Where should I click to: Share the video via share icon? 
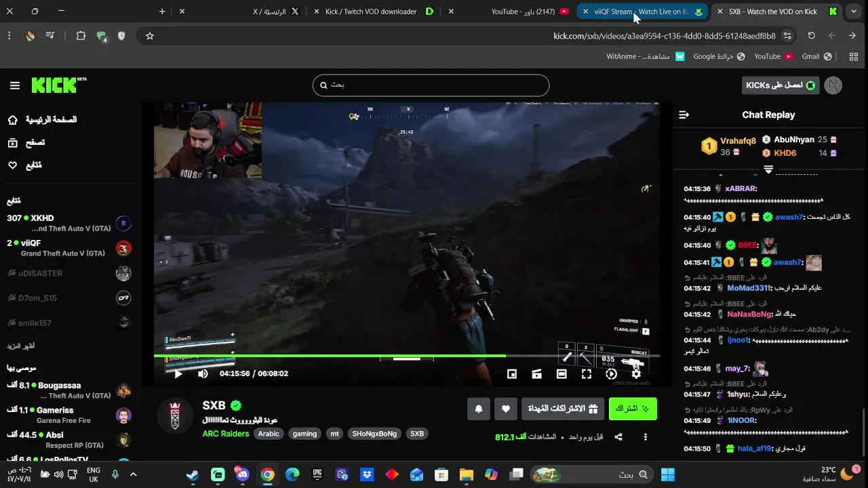tap(618, 437)
